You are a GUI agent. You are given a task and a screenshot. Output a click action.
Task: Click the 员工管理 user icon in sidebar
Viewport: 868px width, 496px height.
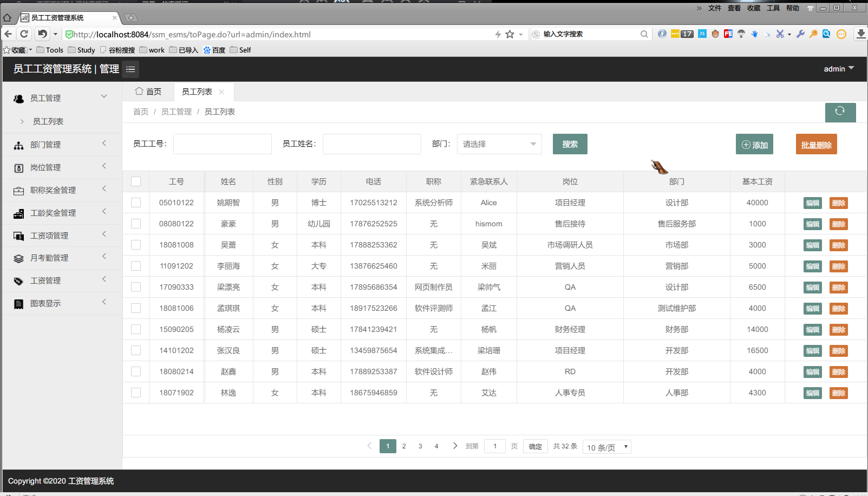(x=19, y=99)
